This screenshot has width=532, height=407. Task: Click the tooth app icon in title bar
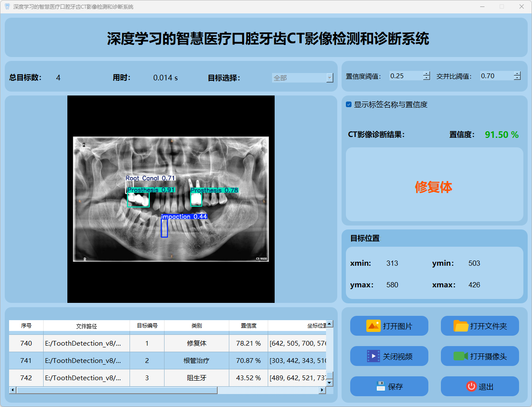pyautogui.click(x=7, y=6)
